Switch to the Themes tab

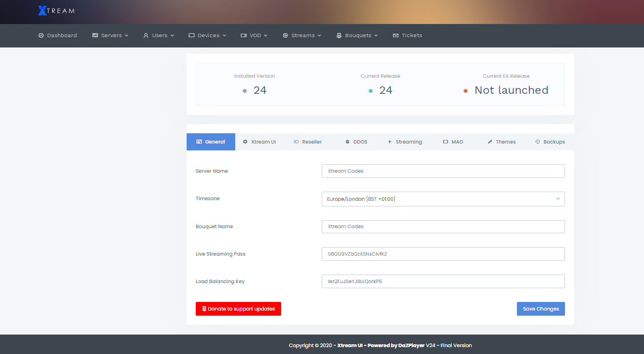(x=501, y=141)
